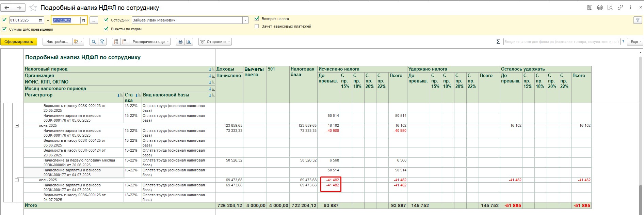Click the blue question mark help icon
Image resolution: width=644 pixels, height=215 pixels.
(x=623, y=42)
